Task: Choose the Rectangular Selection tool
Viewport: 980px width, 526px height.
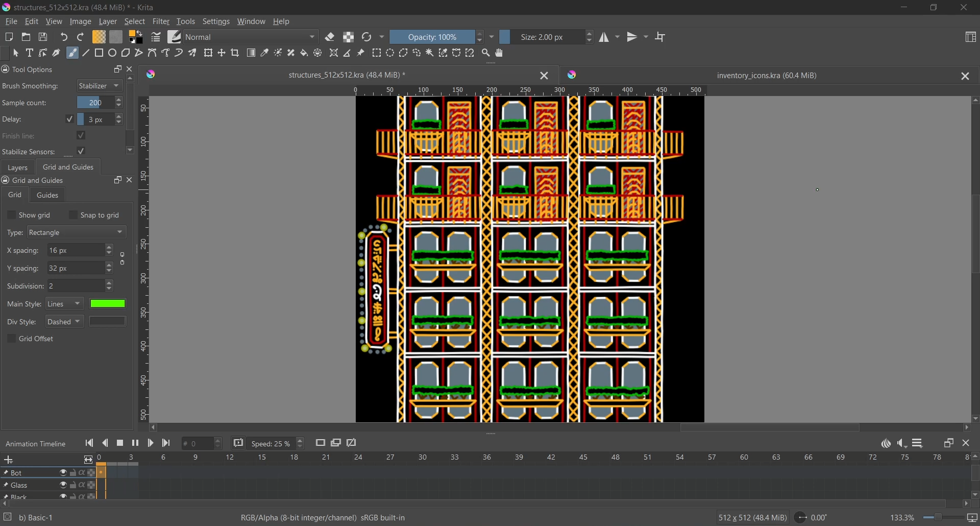Action: (x=377, y=53)
